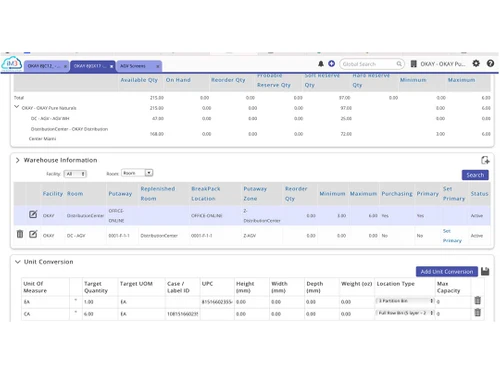Edit the DC - AGV warehouse row

33,234
